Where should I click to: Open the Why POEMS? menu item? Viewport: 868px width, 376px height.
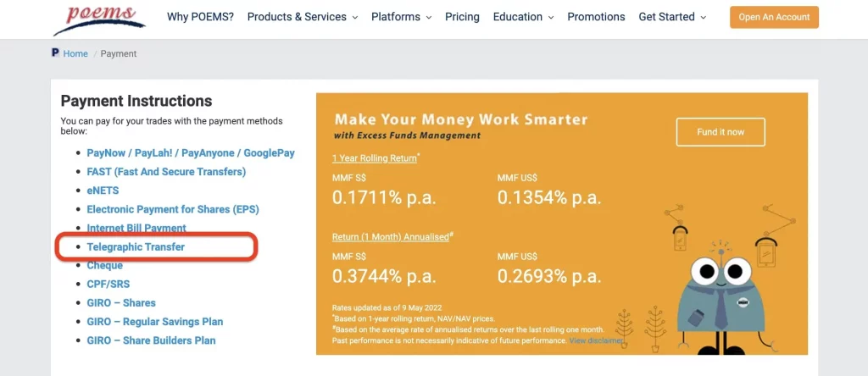click(200, 17)
